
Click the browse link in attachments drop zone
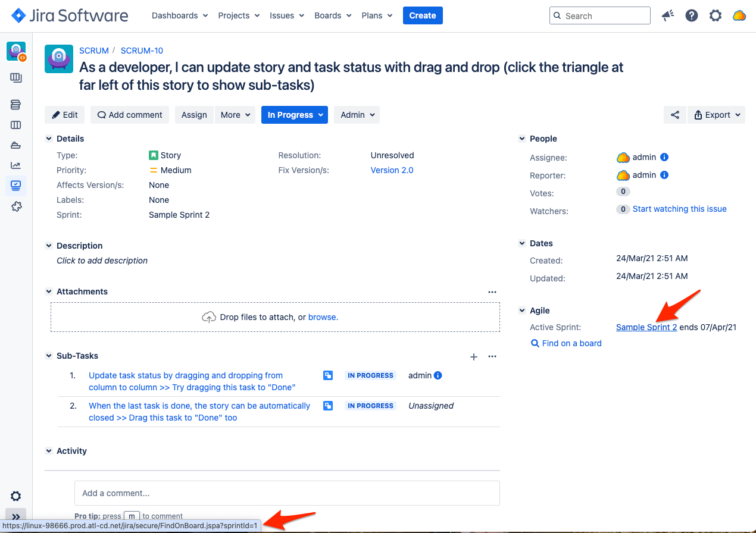pyautogui.click(x=323, y=317)
